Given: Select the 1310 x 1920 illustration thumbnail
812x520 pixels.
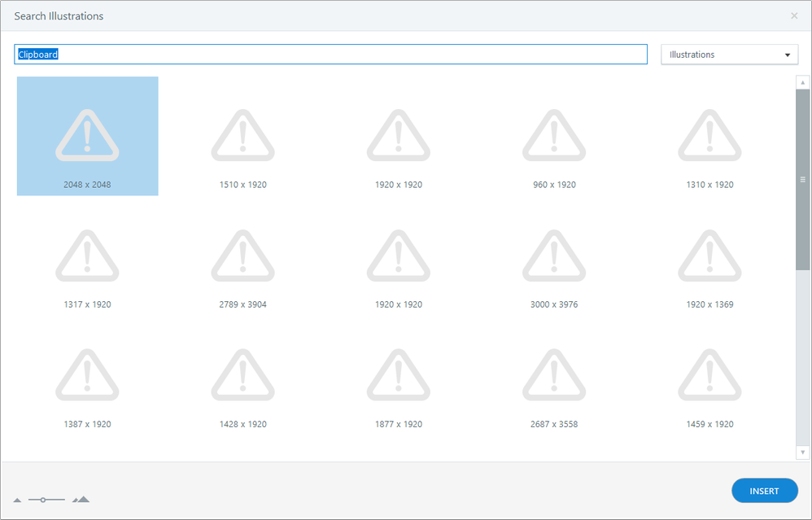Looking at the screenshot, I should (x=709, y=136).
